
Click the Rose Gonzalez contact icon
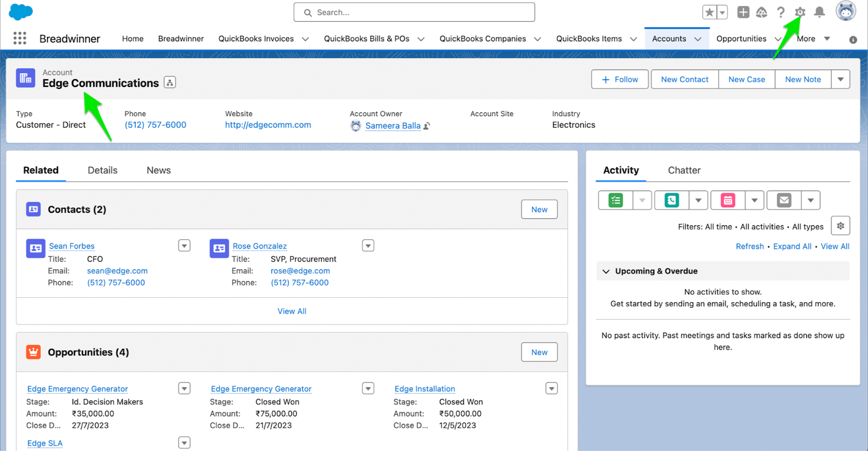pos(219,248)
